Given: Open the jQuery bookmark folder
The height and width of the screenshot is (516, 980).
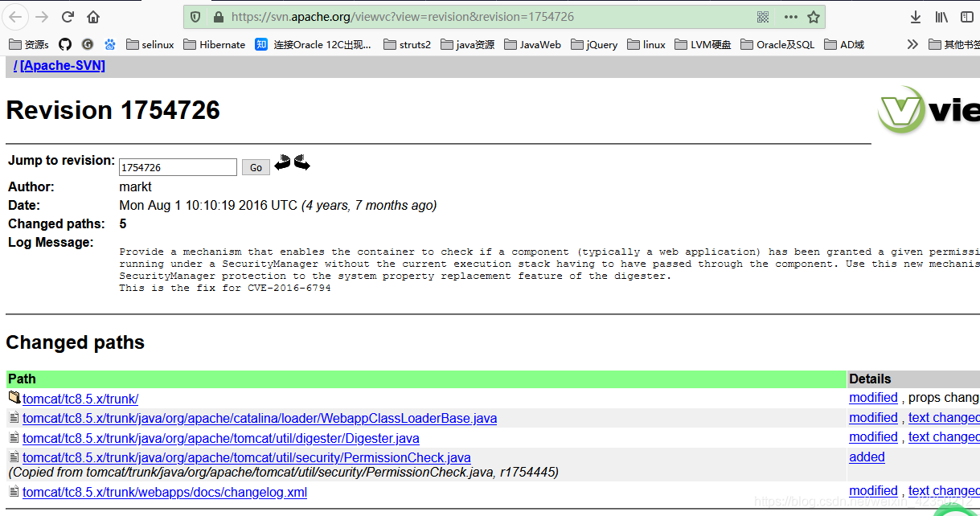Looking at the screenshot, I should coord(594,44).
